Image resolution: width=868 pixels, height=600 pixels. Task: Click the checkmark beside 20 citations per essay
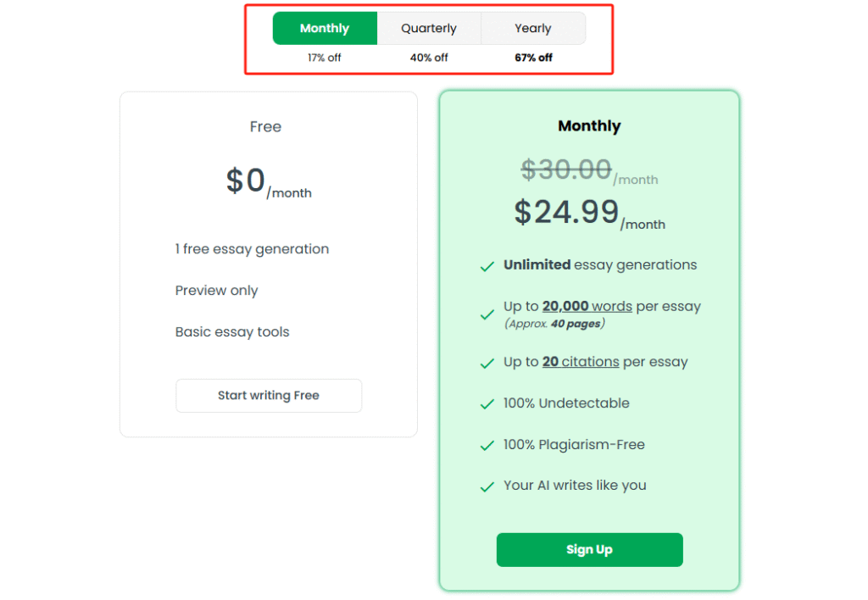[x=487, y=364]
